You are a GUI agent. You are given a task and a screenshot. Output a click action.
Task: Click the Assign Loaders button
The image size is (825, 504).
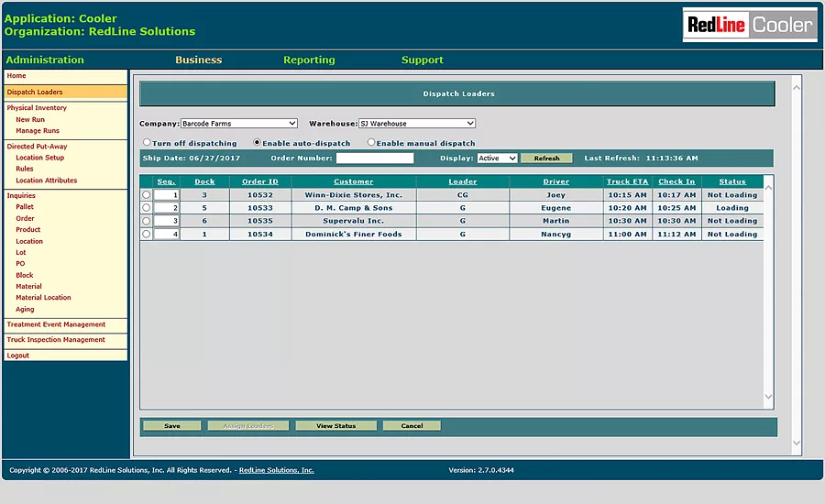(x=248, y=425)
